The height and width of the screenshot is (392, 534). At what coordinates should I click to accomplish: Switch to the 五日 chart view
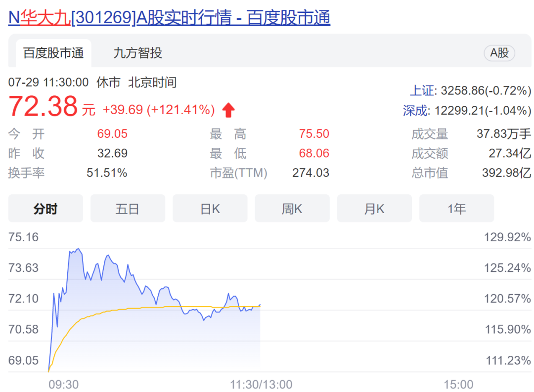point(128,208)
